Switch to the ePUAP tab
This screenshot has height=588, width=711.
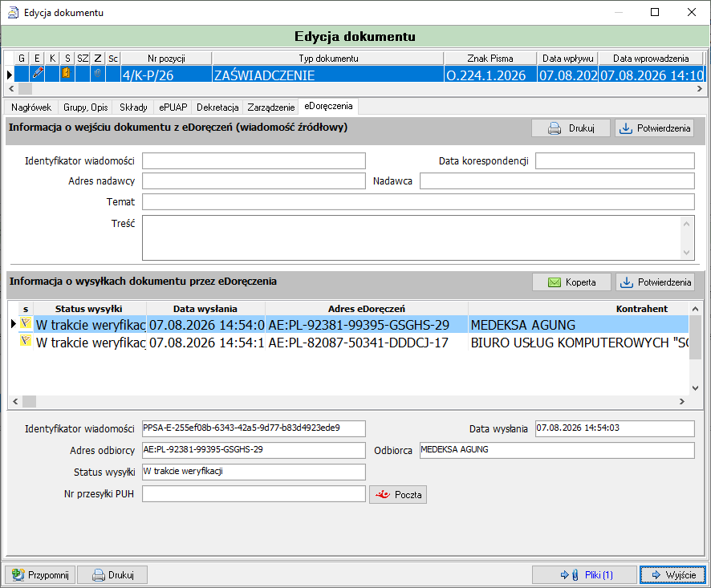[173, 107]
